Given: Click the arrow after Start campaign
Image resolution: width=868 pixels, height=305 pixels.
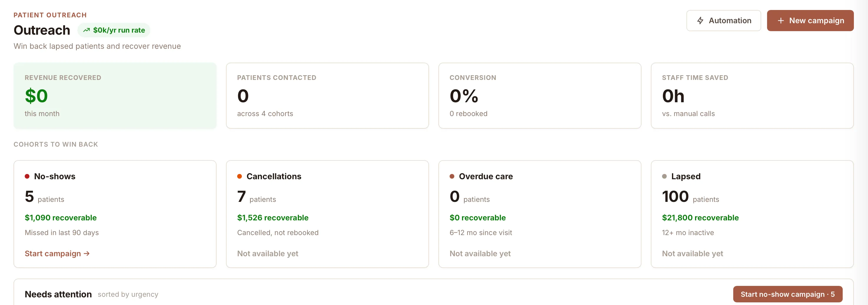Looking at the screenshot, I should 87,254.
